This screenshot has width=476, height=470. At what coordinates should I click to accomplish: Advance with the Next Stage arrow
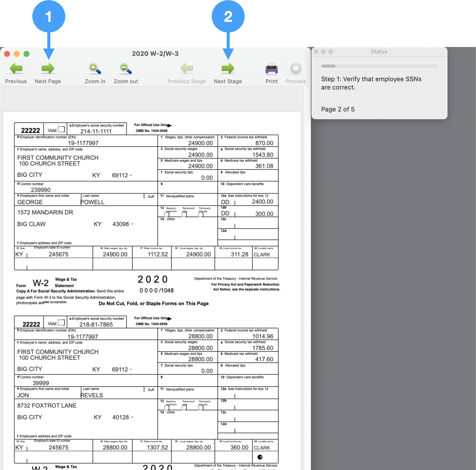point(228,68)
